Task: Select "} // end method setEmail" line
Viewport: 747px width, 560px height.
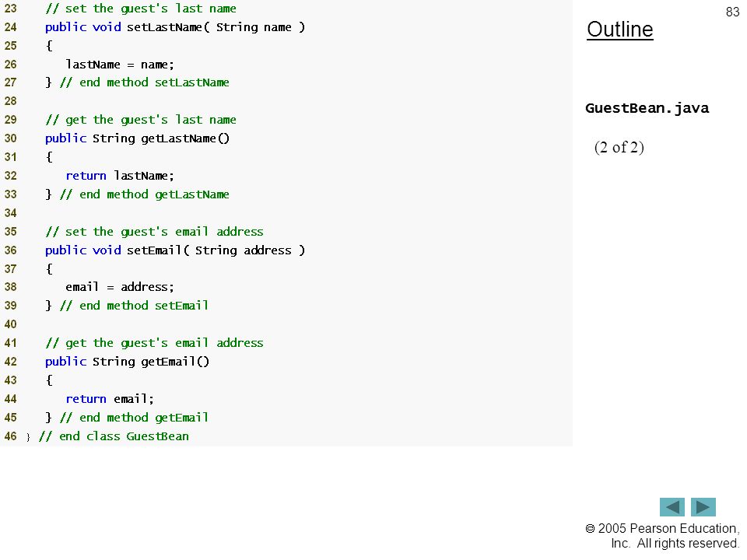Action: pyautogui.click(x=127, y=305)
